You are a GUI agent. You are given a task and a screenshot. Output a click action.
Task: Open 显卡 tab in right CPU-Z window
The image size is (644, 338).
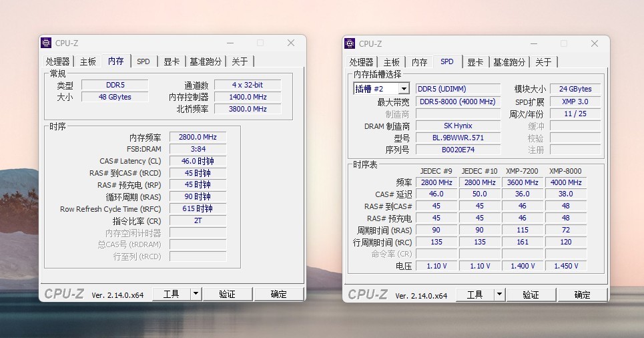pyautogui.click(x=474, y=62)
